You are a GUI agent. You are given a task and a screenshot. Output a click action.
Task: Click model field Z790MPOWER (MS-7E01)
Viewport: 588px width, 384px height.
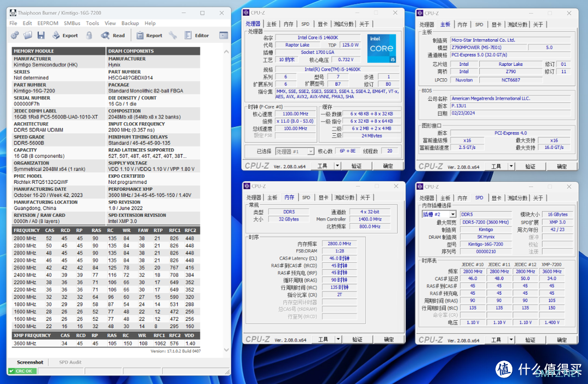click(x=487, y=47)
